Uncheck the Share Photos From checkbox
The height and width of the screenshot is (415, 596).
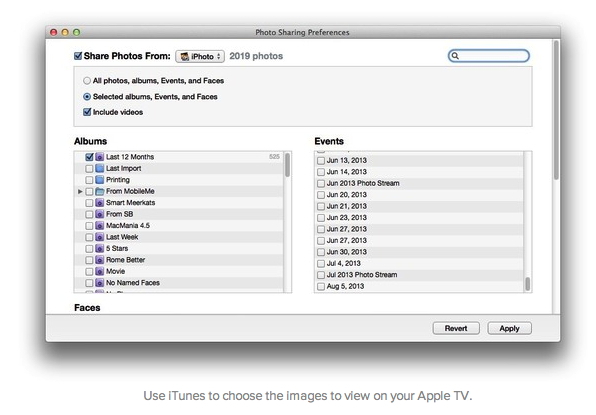[78, 56]
